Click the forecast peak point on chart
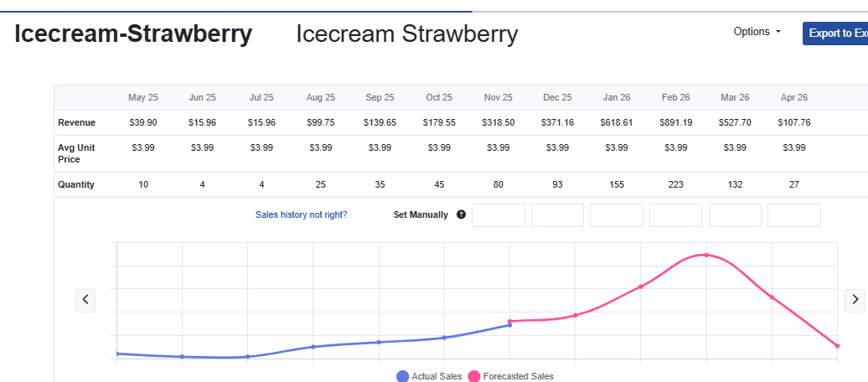Screen dimensions: 868x382 tap(706, 255)
